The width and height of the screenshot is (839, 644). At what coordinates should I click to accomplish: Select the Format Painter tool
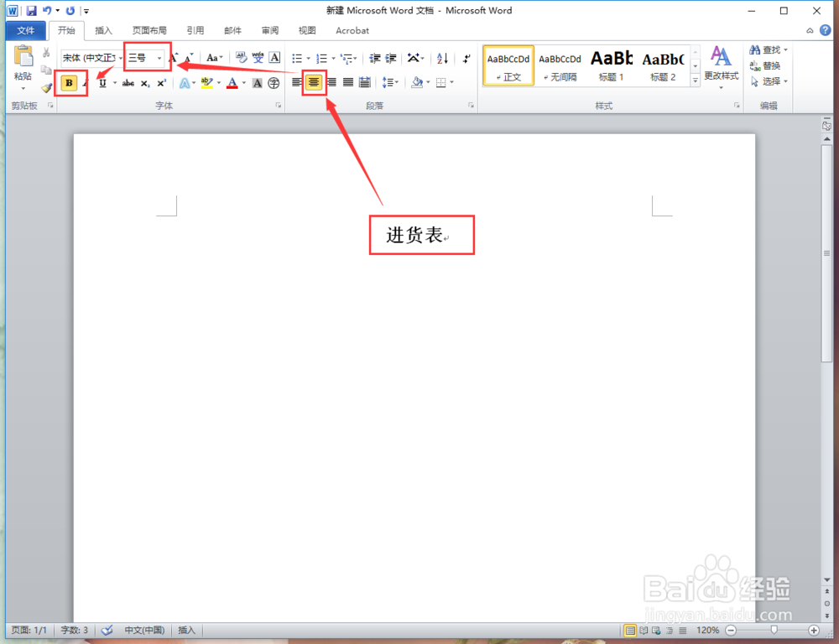click(x=46, y=86)
